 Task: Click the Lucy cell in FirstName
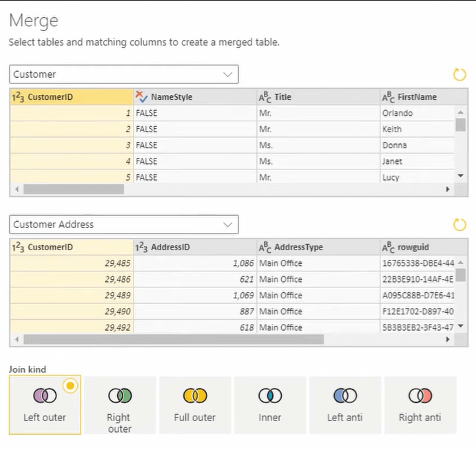coord(417,176)
